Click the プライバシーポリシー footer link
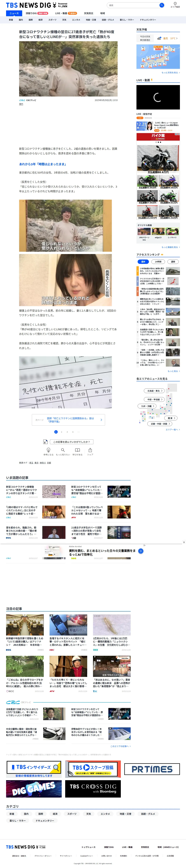This screenshot has width=186, height=868. point(43,856)
